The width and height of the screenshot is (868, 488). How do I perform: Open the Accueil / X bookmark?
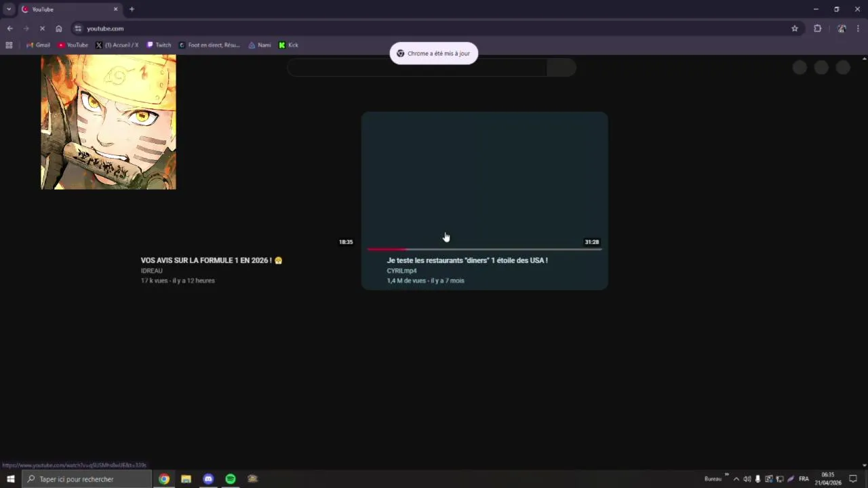[117, 45]
